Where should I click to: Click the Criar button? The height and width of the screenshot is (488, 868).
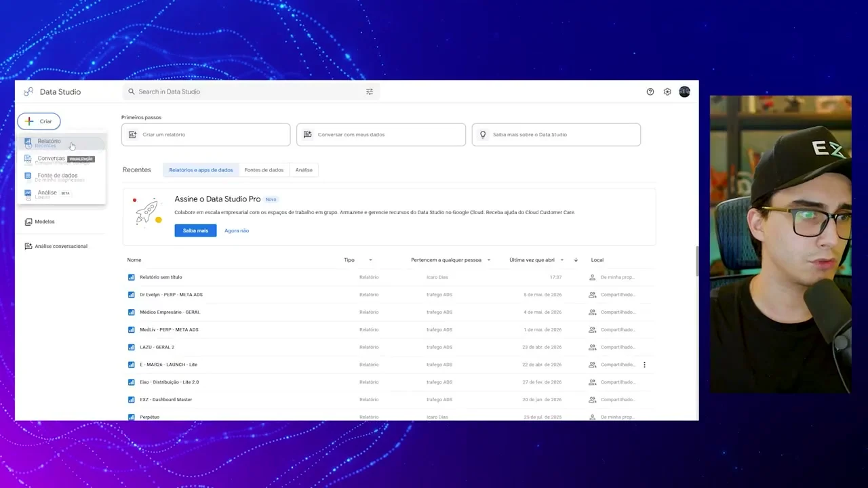point(39,121)
